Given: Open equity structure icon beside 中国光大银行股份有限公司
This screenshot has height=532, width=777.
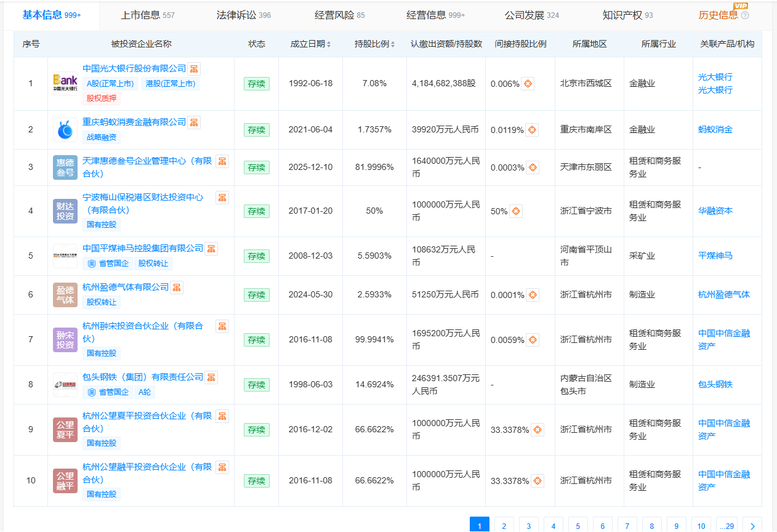Looking at the screenshot, I should tap(194, 69).
